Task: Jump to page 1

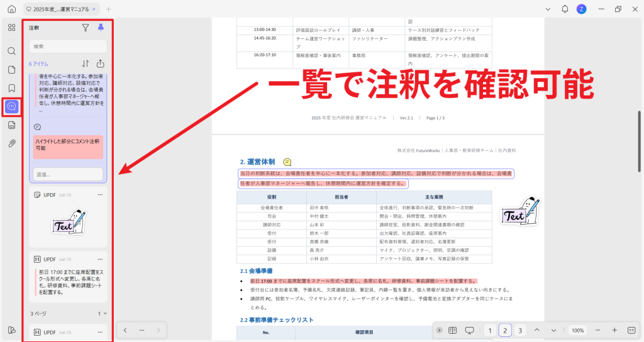Action: (489, 331)
